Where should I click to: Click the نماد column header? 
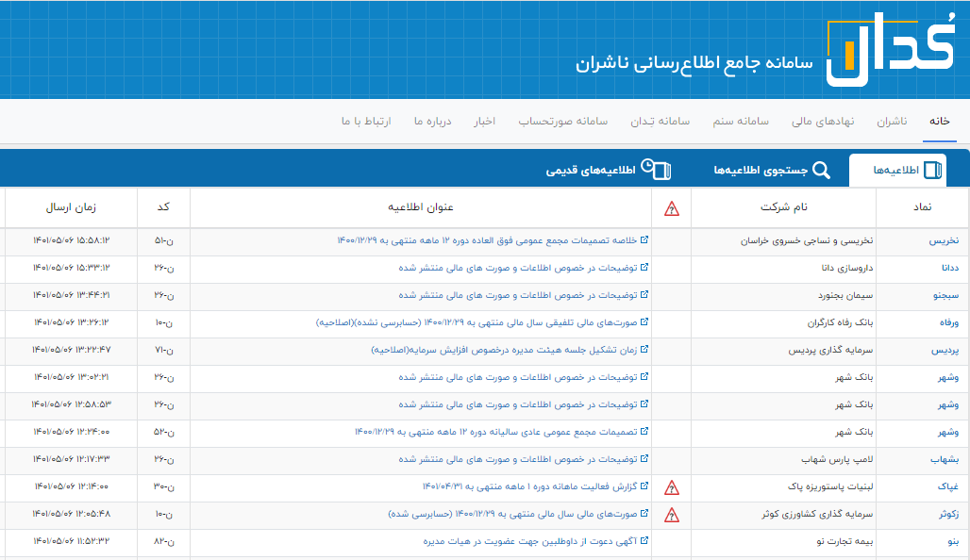[923, 207]
